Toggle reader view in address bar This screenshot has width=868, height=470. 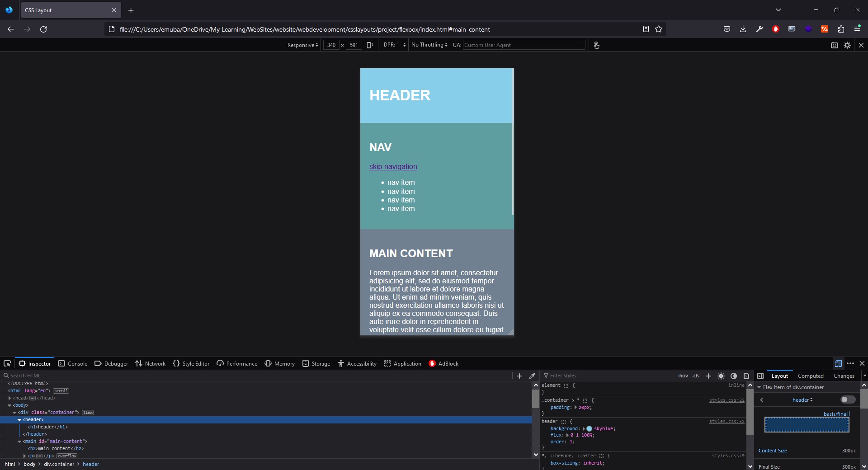click(x=646, y=29)
